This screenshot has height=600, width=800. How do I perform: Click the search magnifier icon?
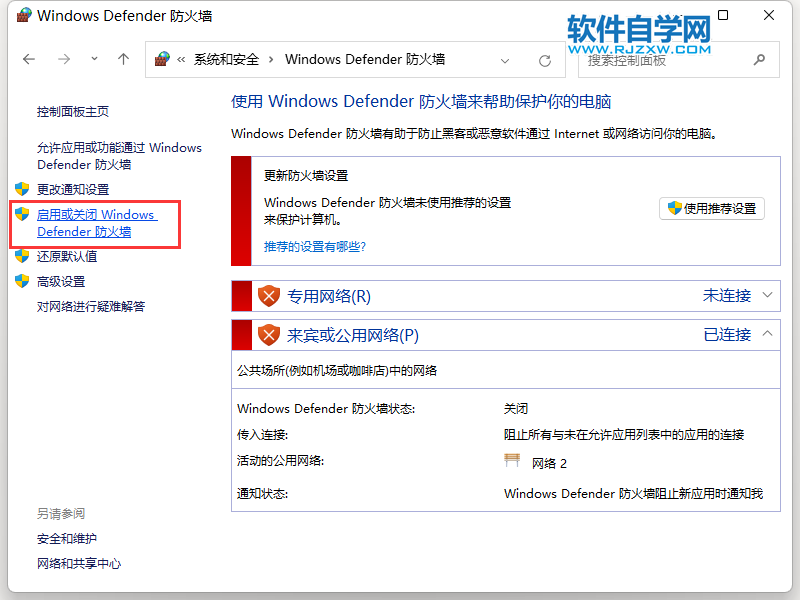pyautogui.click(x=759, y=60)
